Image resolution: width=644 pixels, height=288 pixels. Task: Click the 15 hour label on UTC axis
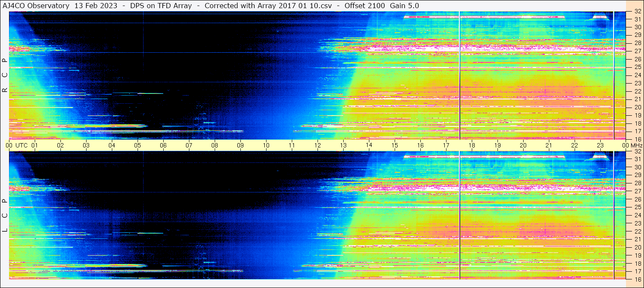click(395, 145)
